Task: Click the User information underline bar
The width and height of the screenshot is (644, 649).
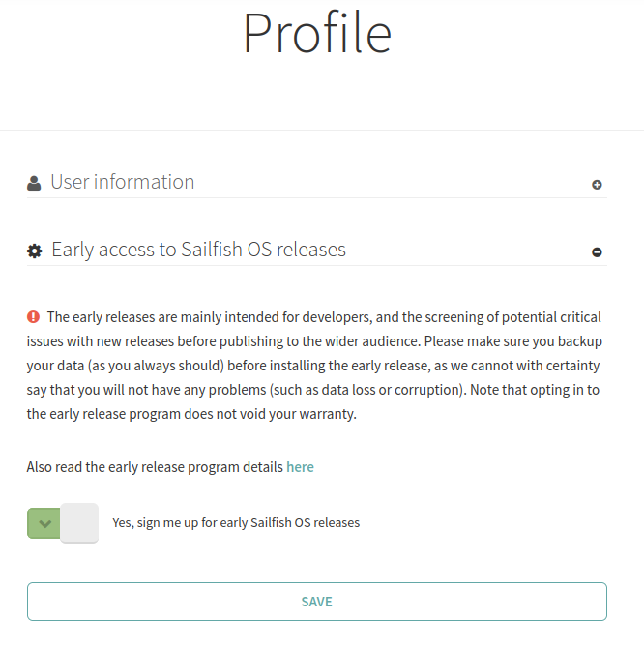Action: [x=316, y=197]
